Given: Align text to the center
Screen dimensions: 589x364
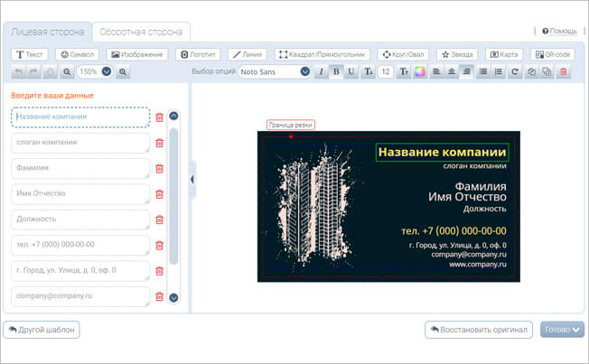Looking at the screenshot, I should [x=451, y=71].
